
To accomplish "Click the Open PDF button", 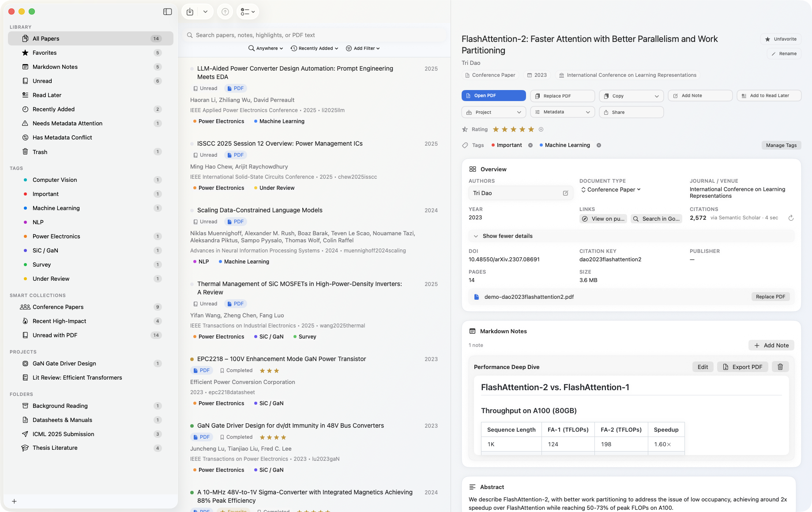I will (493, 95).
